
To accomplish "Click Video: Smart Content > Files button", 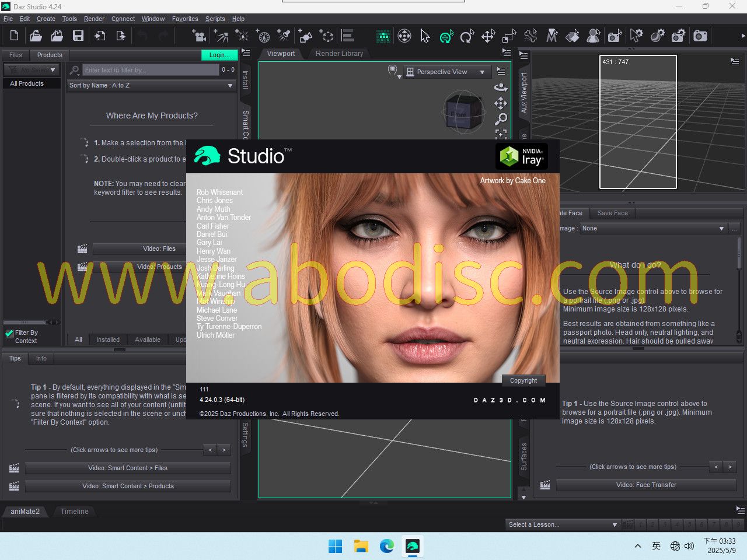I will (128, 468).
